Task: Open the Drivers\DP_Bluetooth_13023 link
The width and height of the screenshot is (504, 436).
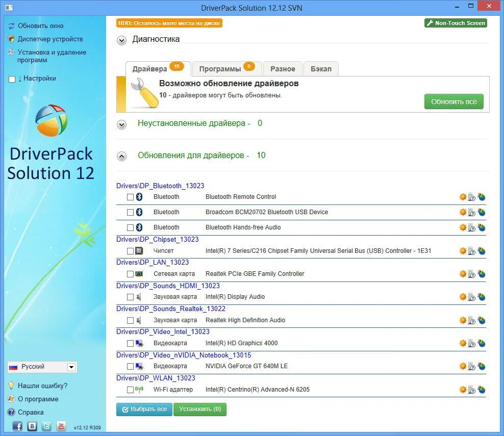Action: [x=160, y=186]
